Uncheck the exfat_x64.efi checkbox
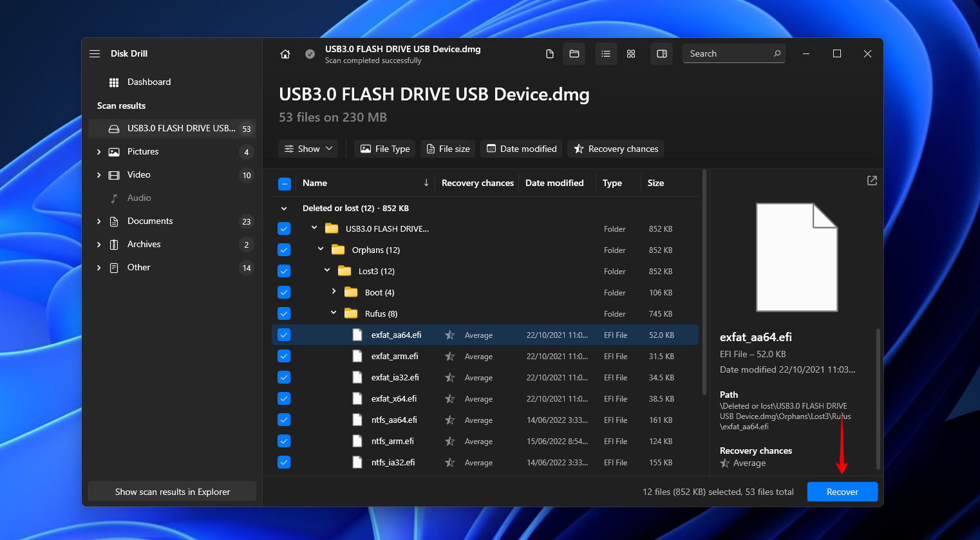Screen dimensions: 980x540 [284, 398]
